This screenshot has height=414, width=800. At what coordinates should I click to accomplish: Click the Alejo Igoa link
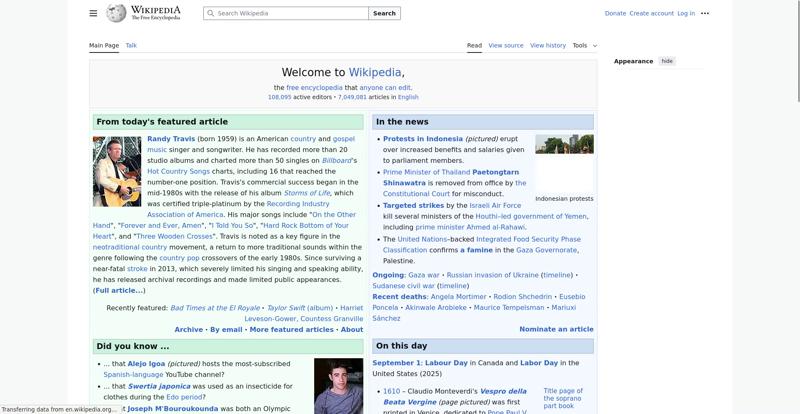[146, 364]
